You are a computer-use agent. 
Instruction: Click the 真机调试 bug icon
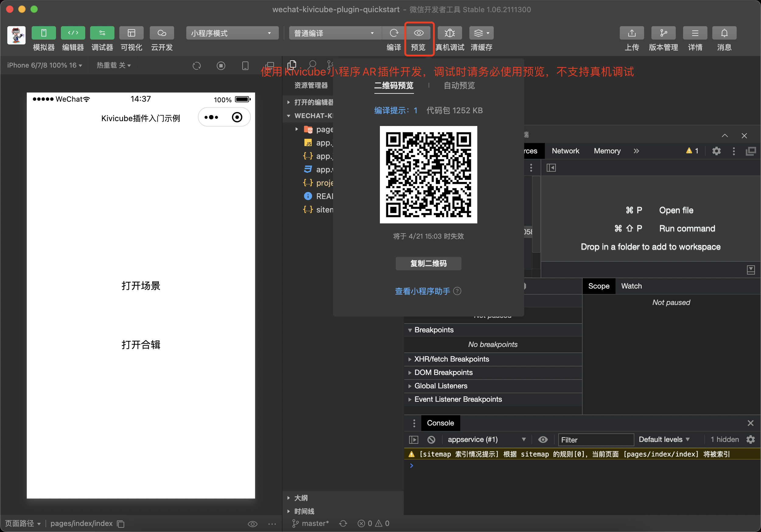coord(449,33)
